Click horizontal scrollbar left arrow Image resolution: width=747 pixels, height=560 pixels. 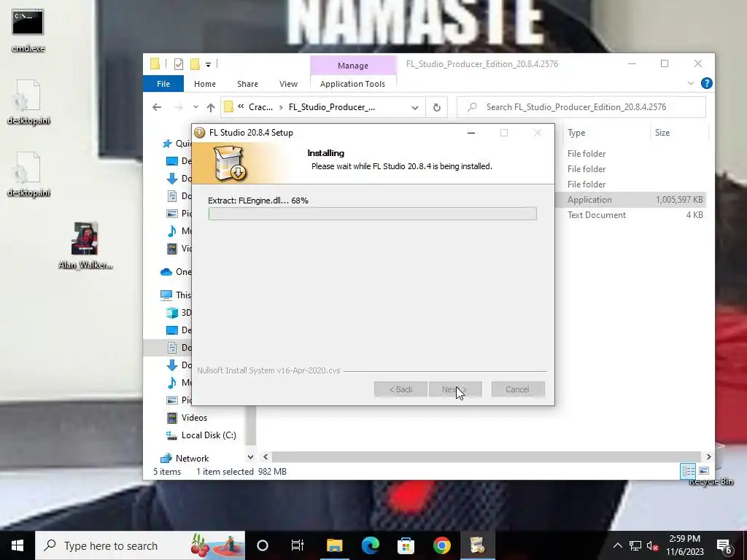(x=266, y=456)
